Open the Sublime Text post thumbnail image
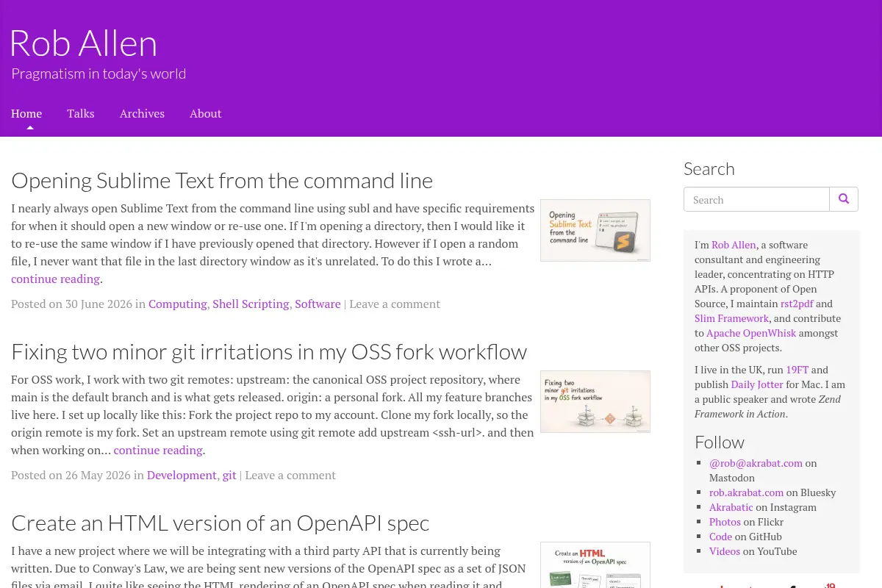Image resolution: width=882 pixels, height=588 pixels. (595, 230)
